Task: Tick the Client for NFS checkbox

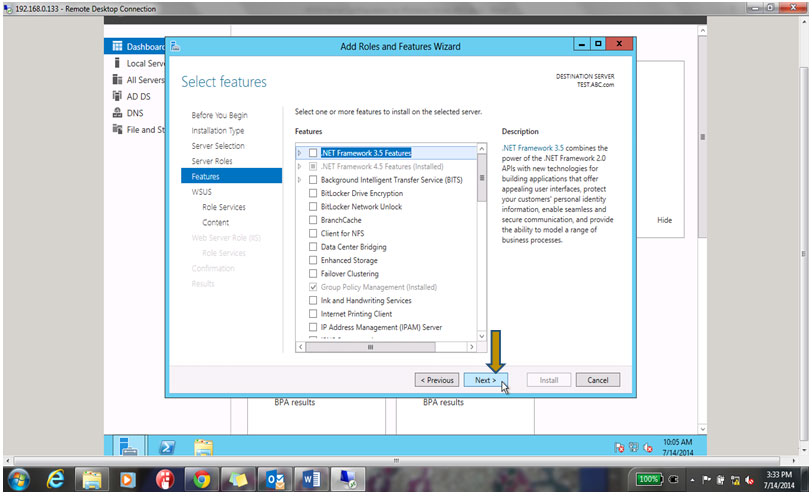Action: tap(313, 233)
